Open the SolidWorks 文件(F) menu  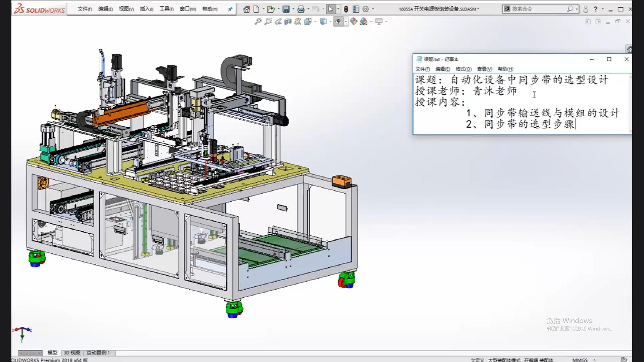[85, 9]
